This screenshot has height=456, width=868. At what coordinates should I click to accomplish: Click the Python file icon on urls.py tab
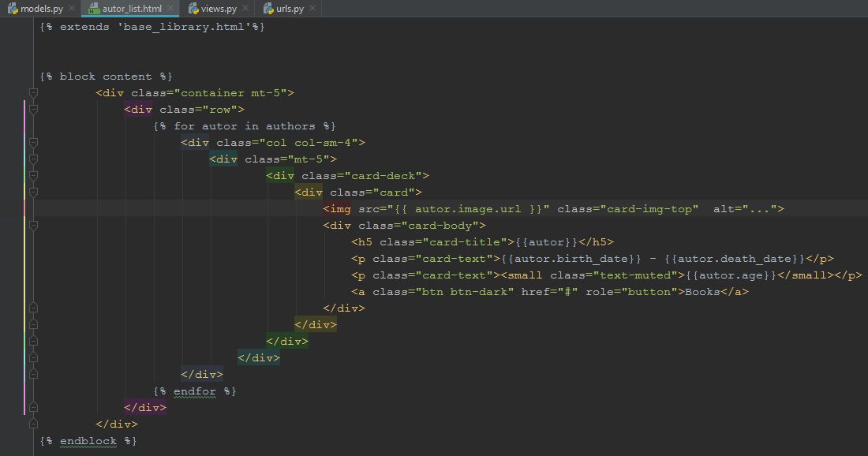(268, 9)
